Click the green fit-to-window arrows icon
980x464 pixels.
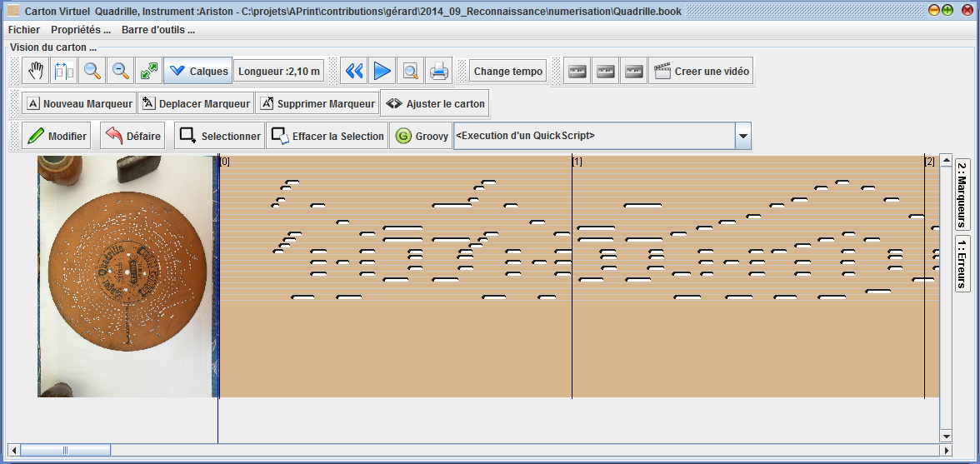click(149, 72)
